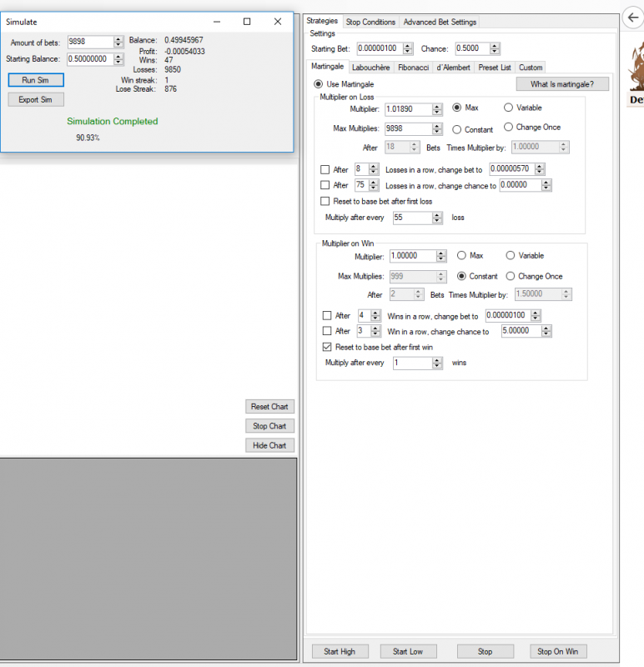Enable After 4 wins change bet checkbox
Image resolution: width=644 pixels, height=667 pixels.
pos(327,316)
